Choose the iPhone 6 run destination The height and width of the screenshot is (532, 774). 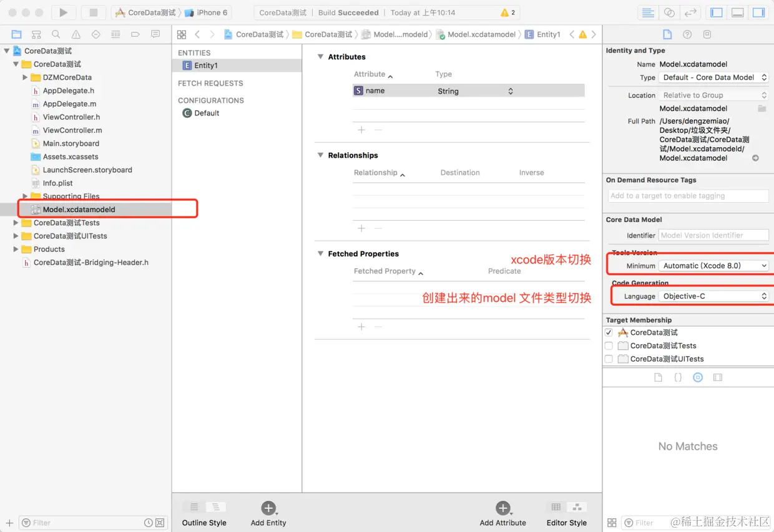tap(207, 12)
